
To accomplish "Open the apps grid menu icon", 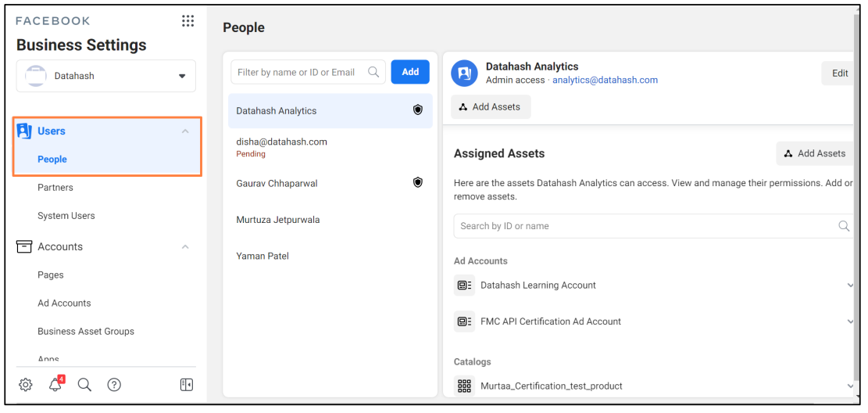I will [188, 21].
